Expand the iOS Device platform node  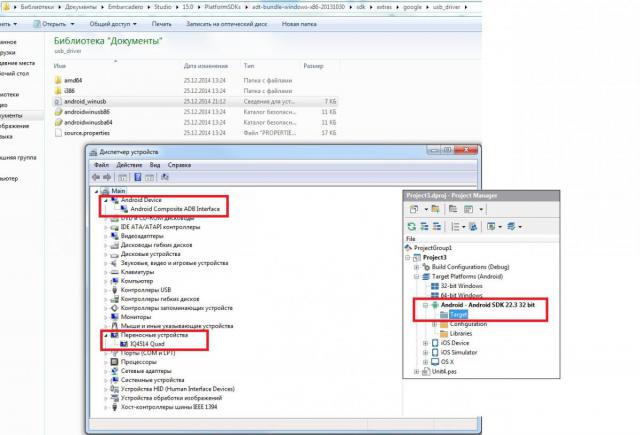click(425, 343)
